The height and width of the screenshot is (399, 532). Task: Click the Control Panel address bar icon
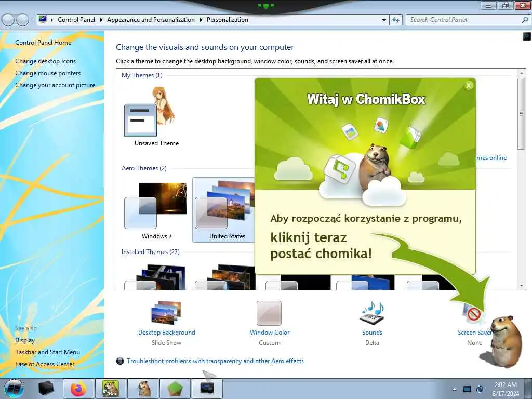(43, 19)
